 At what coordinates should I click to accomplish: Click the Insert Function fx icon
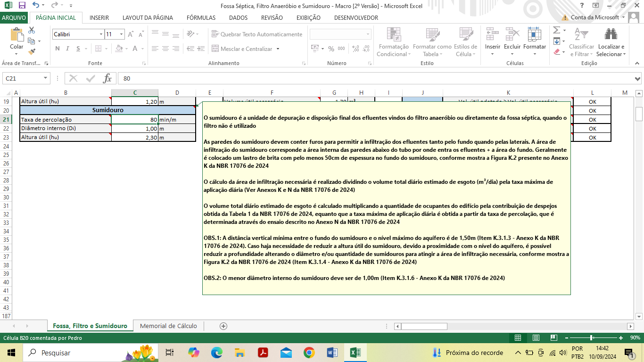[x=107, y=78]
